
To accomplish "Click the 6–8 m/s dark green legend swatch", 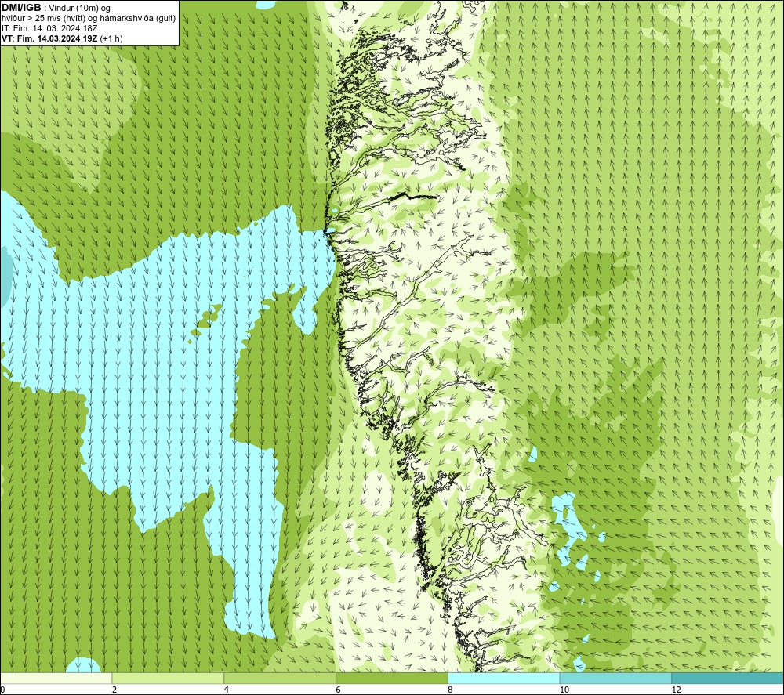I will [x=392, y=678].
